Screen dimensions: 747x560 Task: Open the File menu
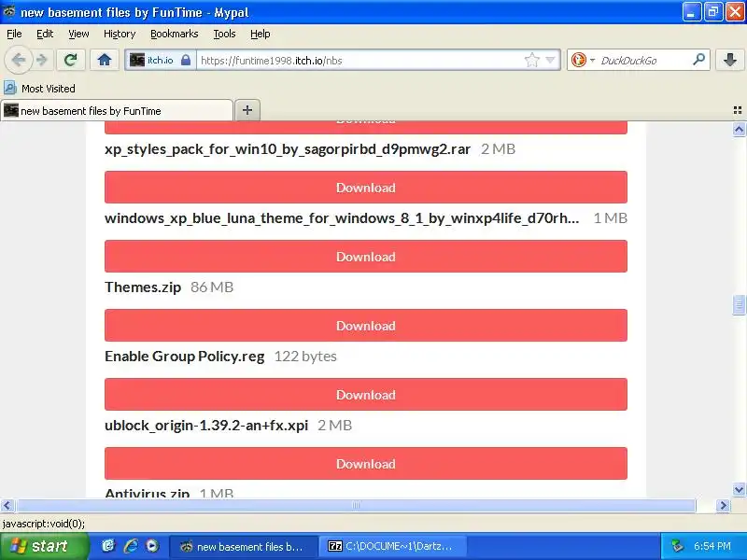(14, 34)
